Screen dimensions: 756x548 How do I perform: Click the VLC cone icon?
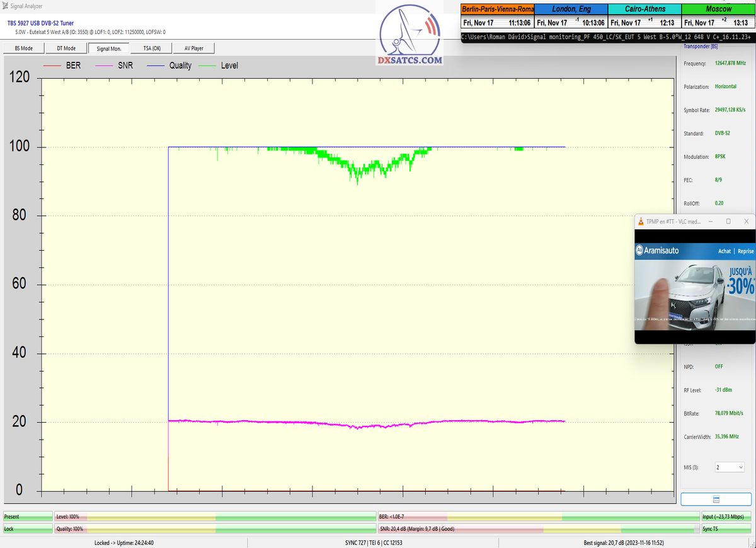641,222
